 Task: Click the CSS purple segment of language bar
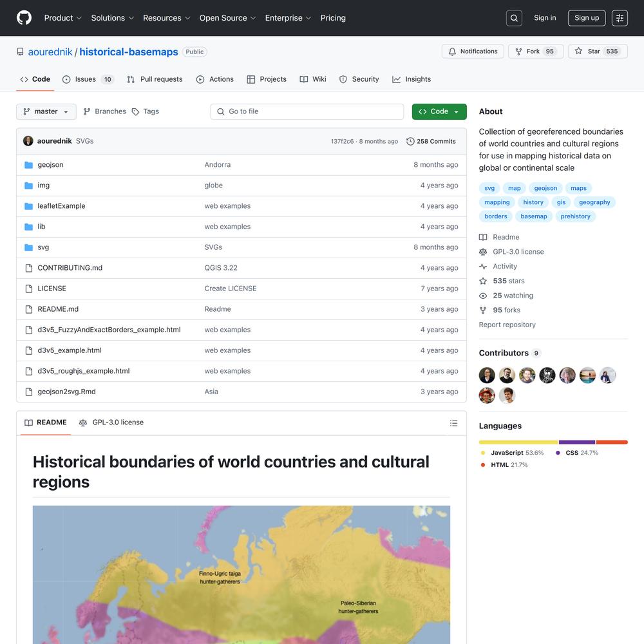[x=577, y=442]
